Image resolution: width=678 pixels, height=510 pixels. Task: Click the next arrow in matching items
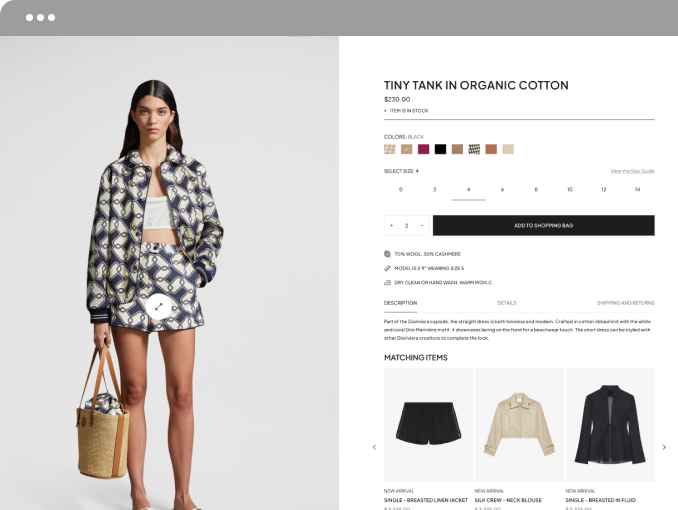(x=664, y=447)
